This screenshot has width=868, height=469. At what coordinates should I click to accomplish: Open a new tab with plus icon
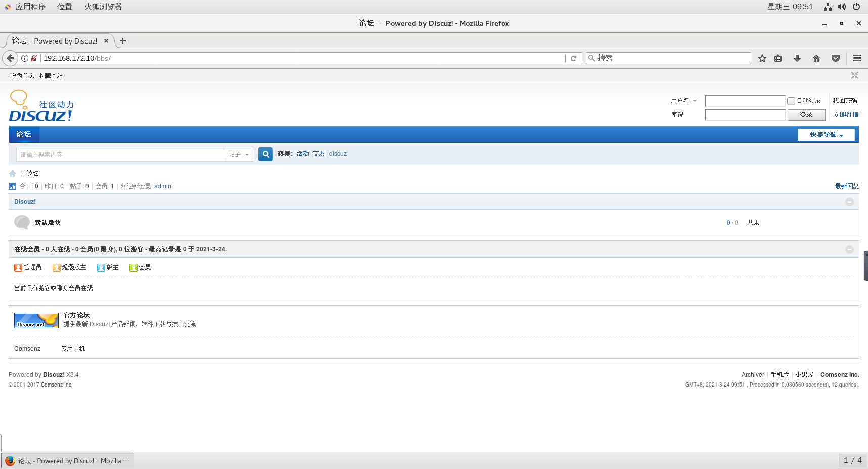tap(123, 41)
